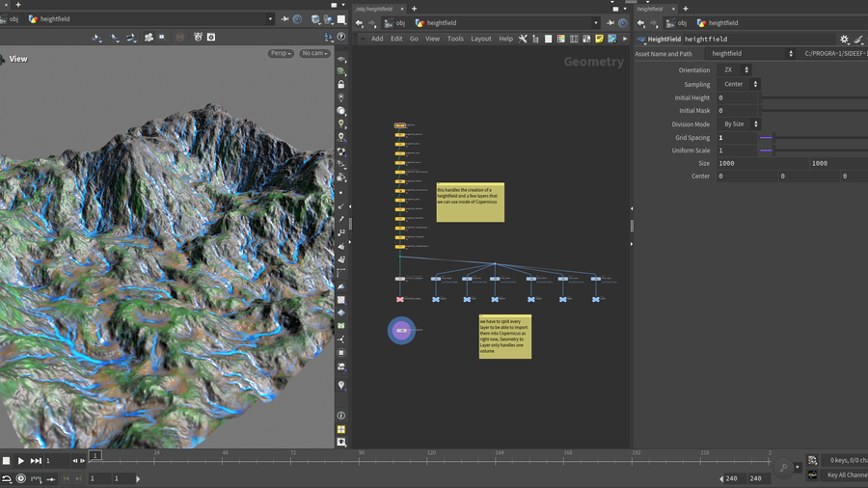
Task: Click the purple circular node in network
Action: coord(401,331)
